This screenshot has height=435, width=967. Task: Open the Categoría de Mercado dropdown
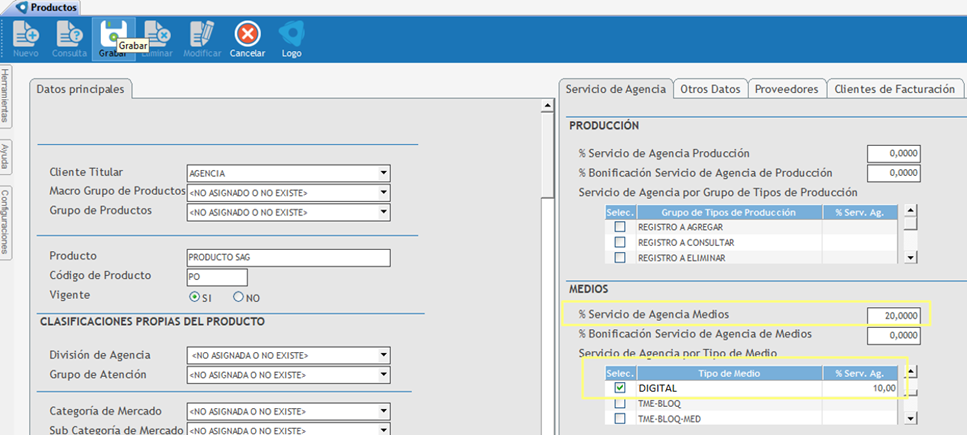click(x=384, y=411)
